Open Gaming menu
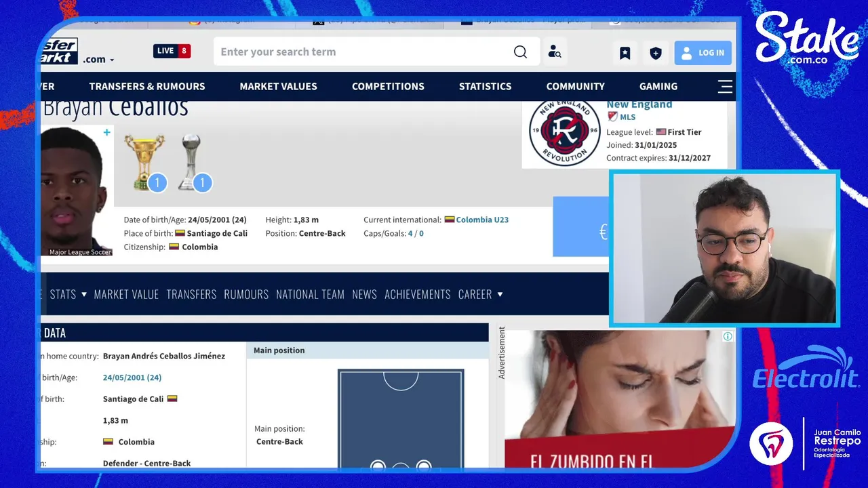This screenshot has width=868, height=488. 658,87
